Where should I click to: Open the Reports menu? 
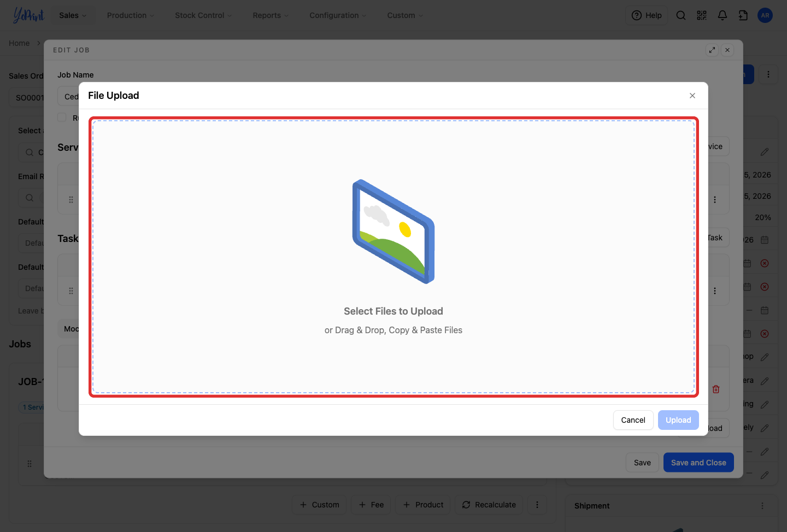[x=271, y=15]
